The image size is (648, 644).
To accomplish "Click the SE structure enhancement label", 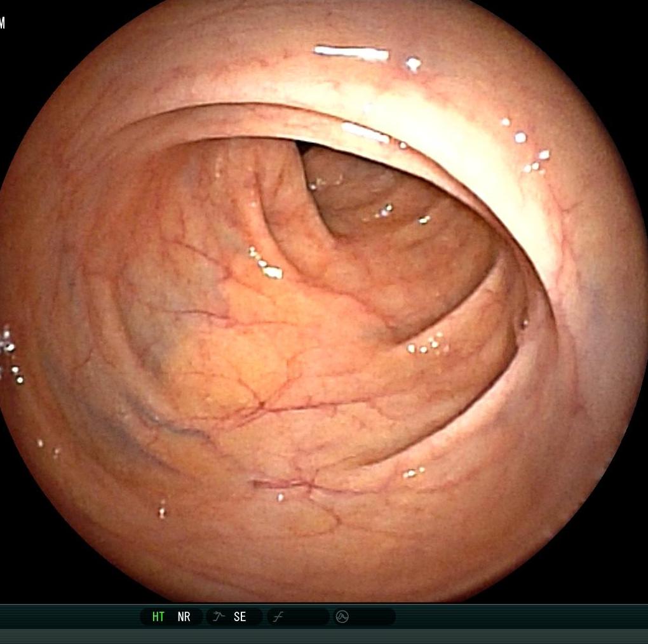I will click(x=240, y=617).
